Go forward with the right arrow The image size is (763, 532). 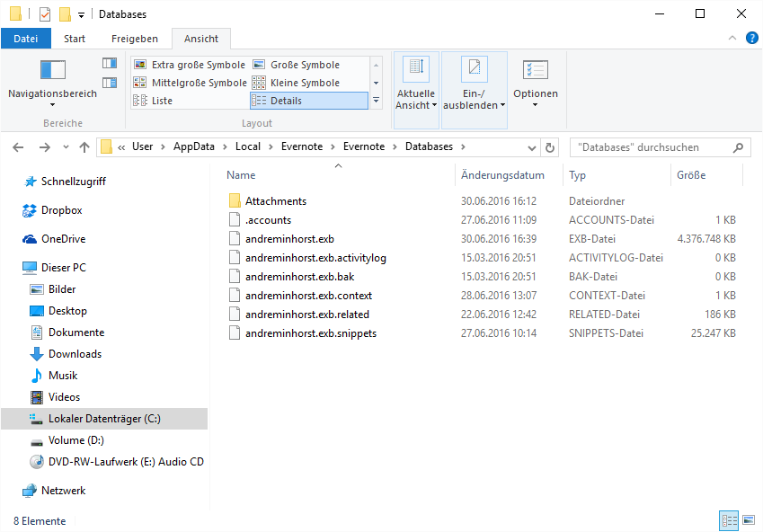(44, 147)
